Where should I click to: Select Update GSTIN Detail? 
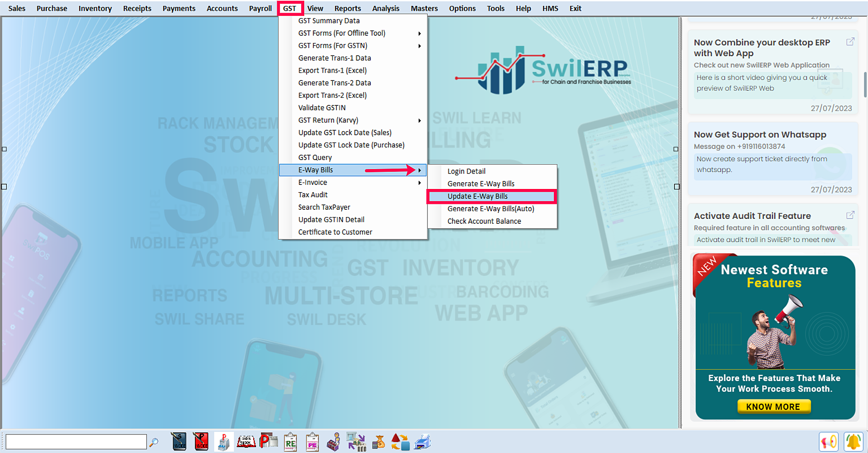coord(353,220)
